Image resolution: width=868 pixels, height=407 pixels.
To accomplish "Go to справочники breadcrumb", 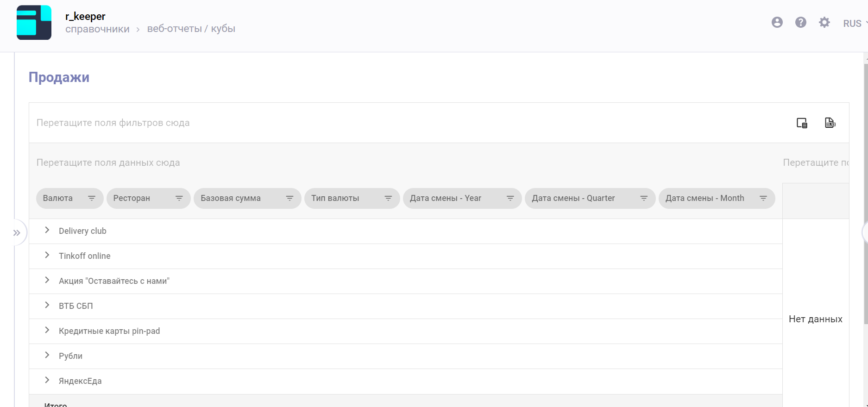I will coord(97,29).
